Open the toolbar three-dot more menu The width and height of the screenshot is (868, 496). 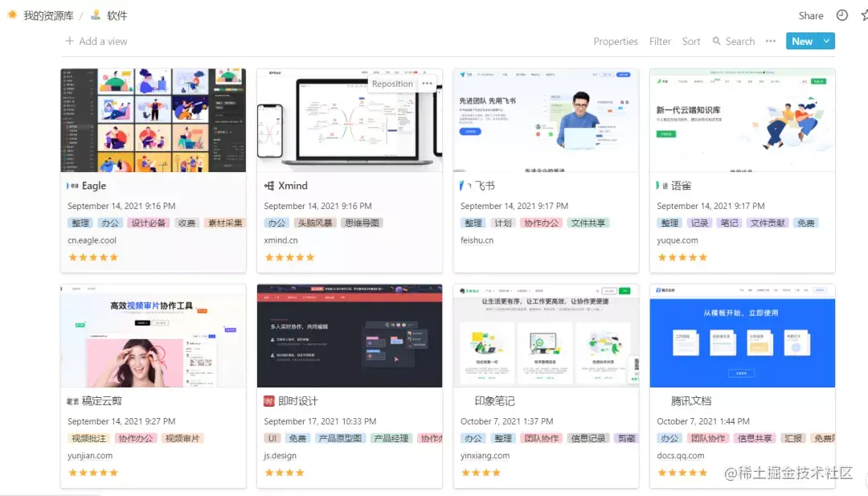click(x=771, y=41)
